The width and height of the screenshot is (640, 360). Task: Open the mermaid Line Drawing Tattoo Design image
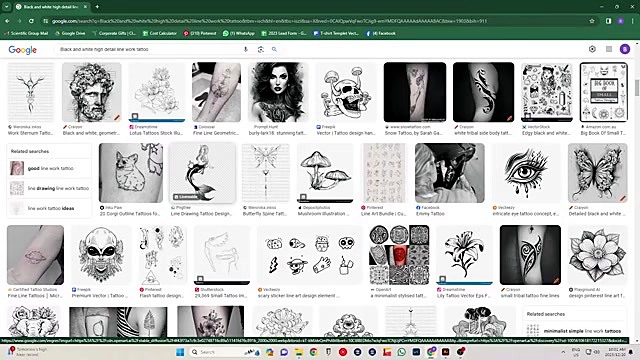pyautogui.click(x=202, y=173)
